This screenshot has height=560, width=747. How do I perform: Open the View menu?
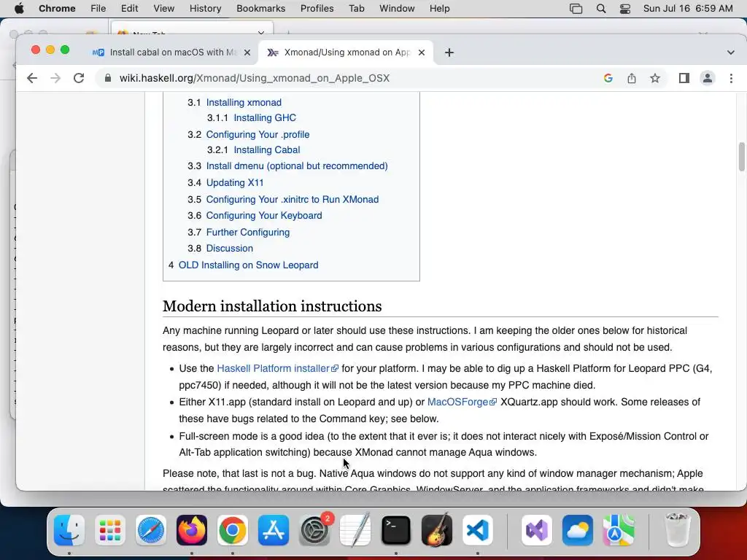click(164, 9)
